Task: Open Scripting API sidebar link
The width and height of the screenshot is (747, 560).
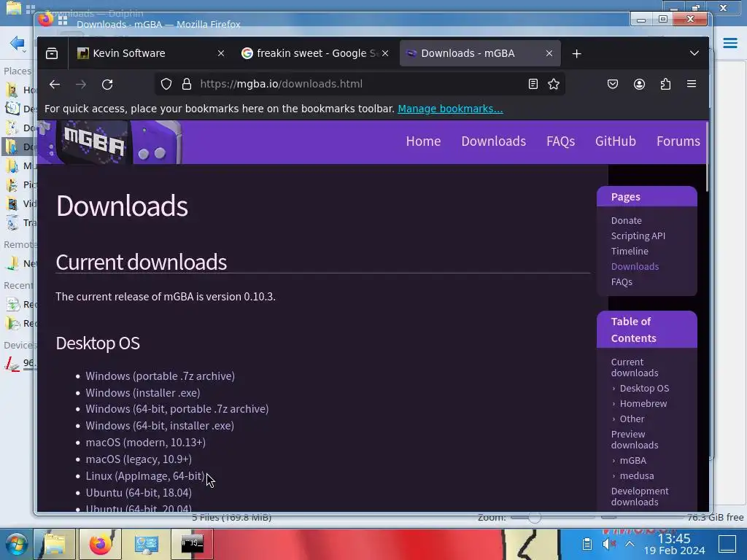Action: pyautogui.click(x=638, y=236)
